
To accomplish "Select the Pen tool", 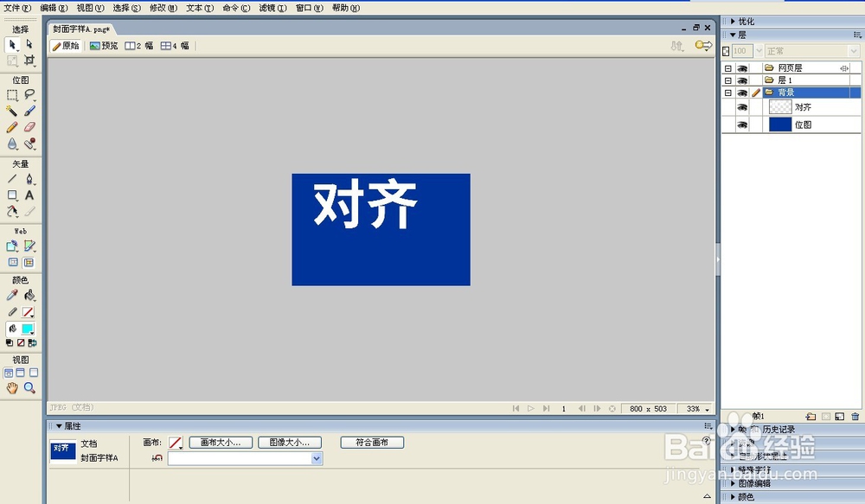I will (29, 179).
